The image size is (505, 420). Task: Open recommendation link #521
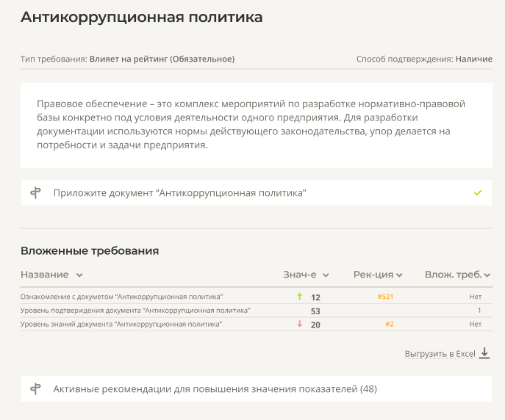tap(385, 297)
